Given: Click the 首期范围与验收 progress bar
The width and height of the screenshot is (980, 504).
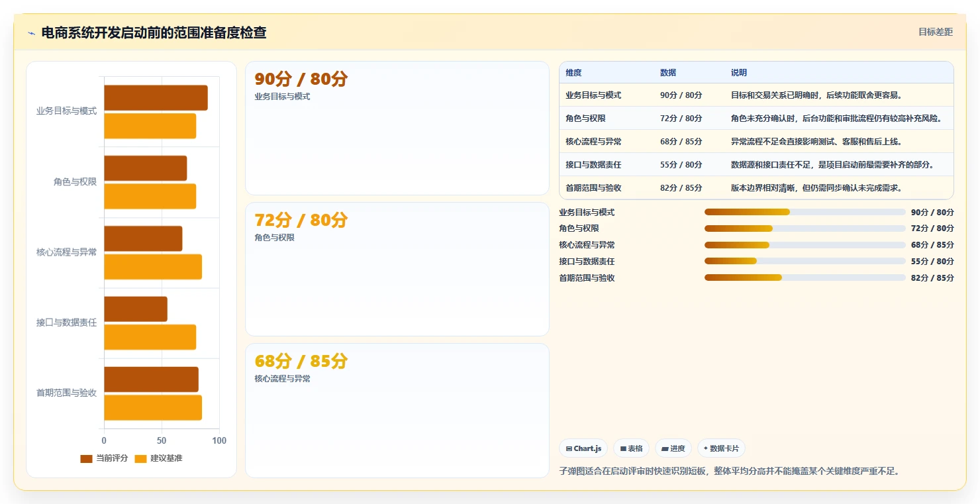Looking at the screenshot, I should tap(805, 277).
